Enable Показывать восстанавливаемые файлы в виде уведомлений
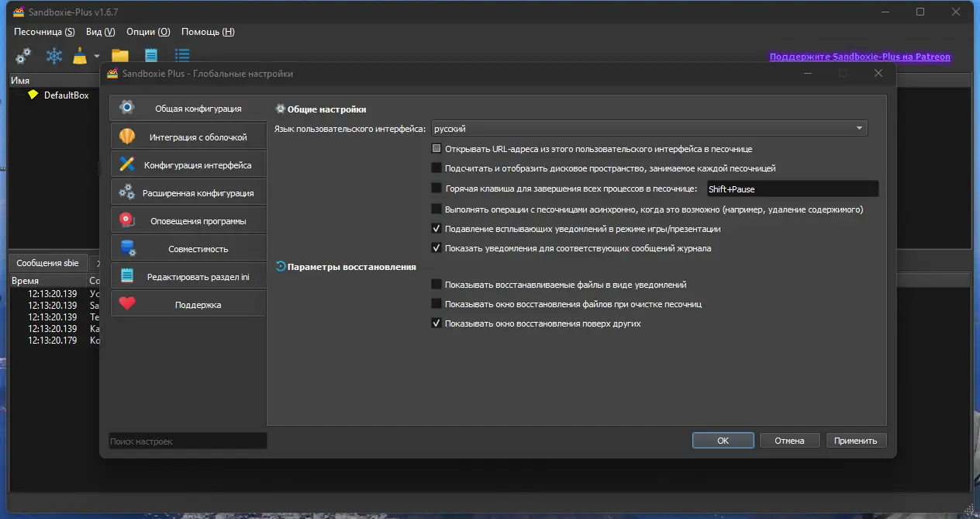The height and width of the screenshot is (519, 980). point(437,285)
